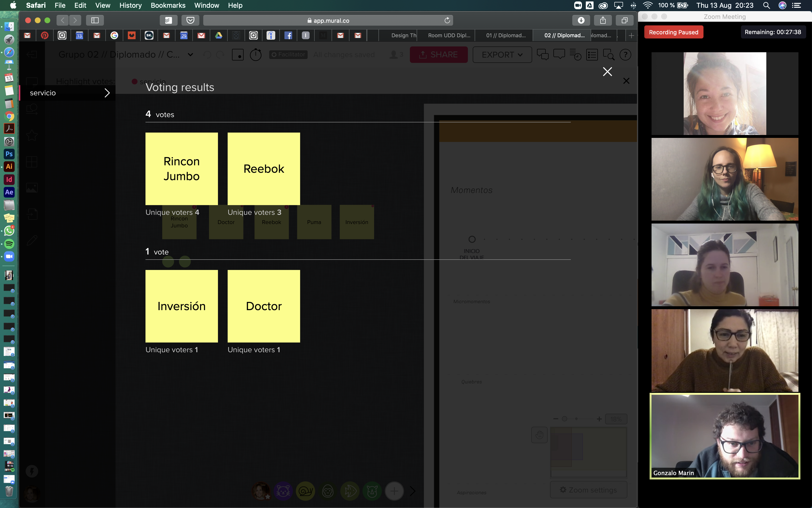
Task: Open the outline list icon
Action: 592,54
